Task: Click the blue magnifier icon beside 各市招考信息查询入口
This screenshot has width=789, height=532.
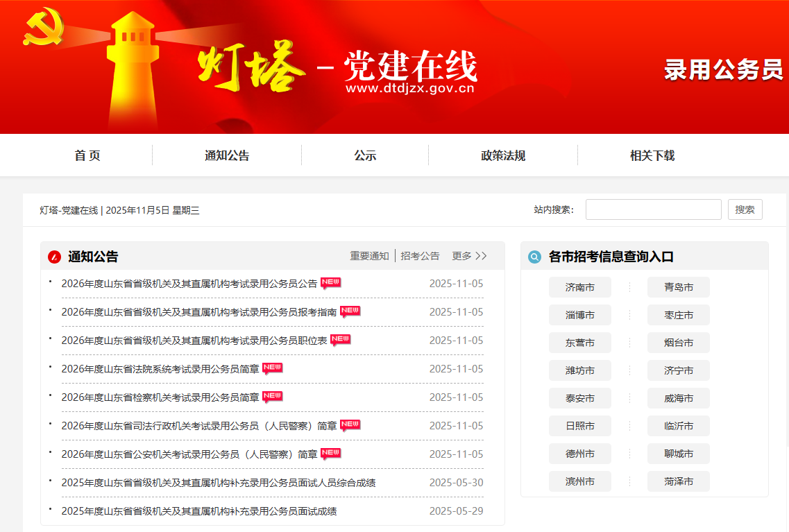Action: coord(534,257)
